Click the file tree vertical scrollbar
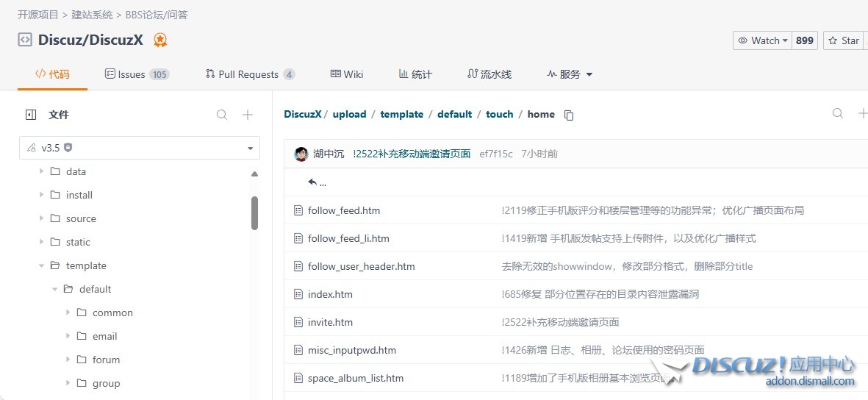 pyautogui.click(x=254, y=213)
